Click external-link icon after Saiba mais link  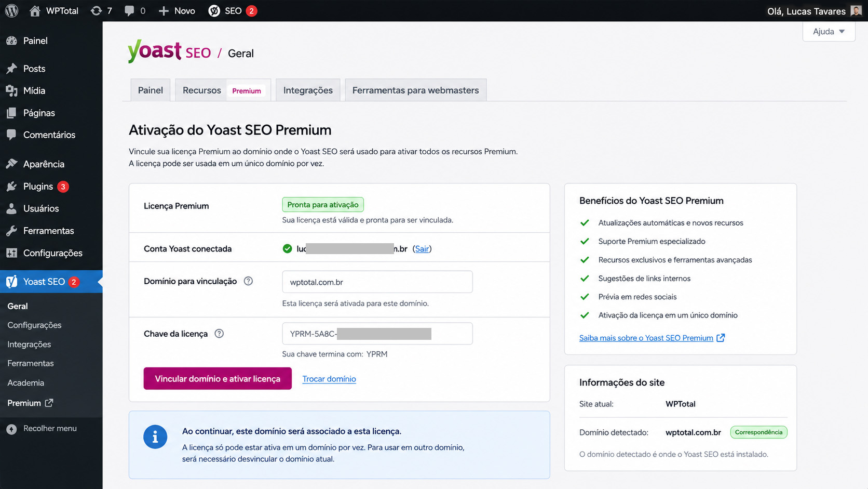pyautogui.click(x=721, y=338)
